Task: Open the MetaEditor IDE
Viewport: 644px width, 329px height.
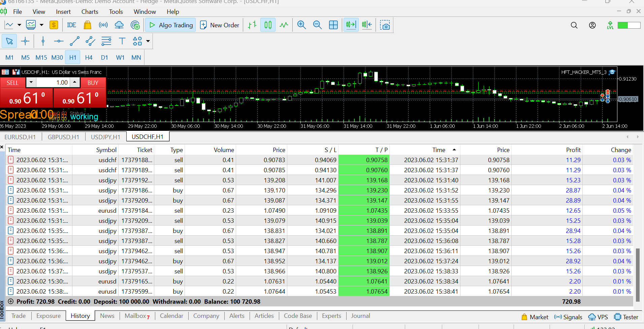Action: tap(71, 25)
